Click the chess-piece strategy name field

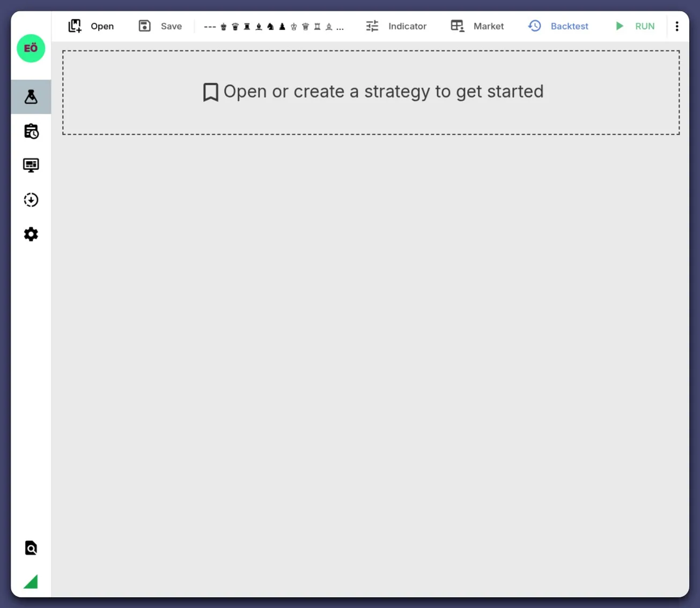point(274,27)
